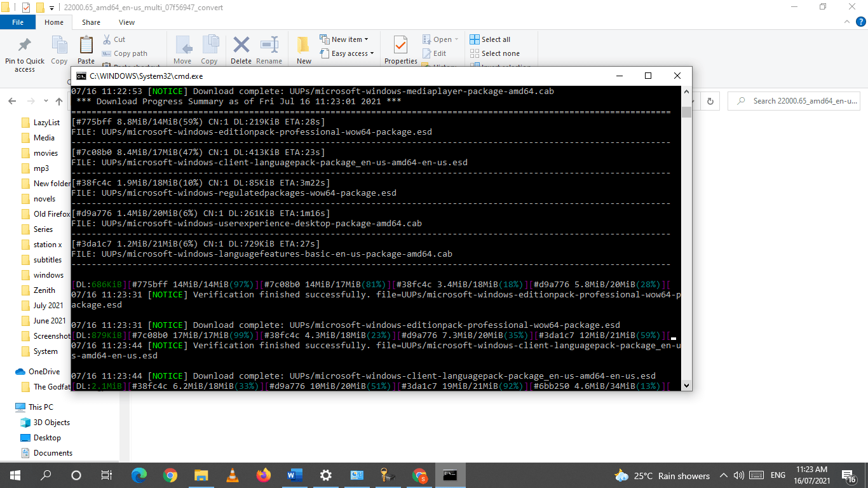
Task: Click Select none in the ribbon
Action: 494,53
